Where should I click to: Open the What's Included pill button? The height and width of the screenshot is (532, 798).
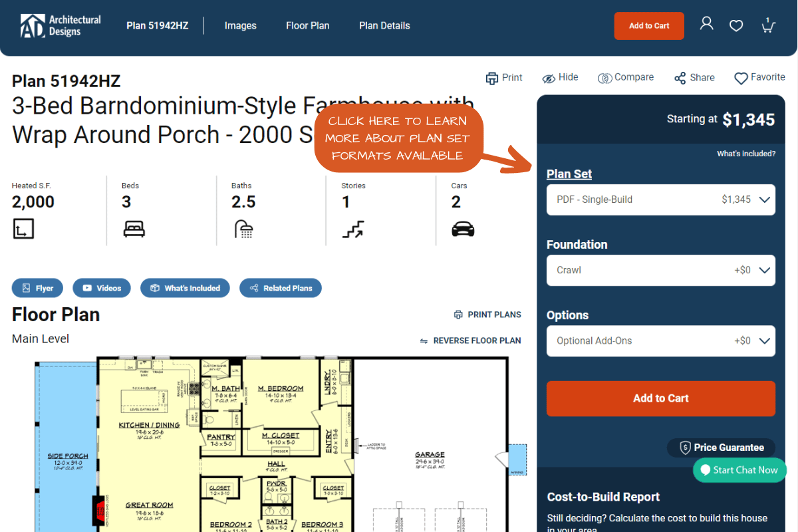click(x=185, y=288)
